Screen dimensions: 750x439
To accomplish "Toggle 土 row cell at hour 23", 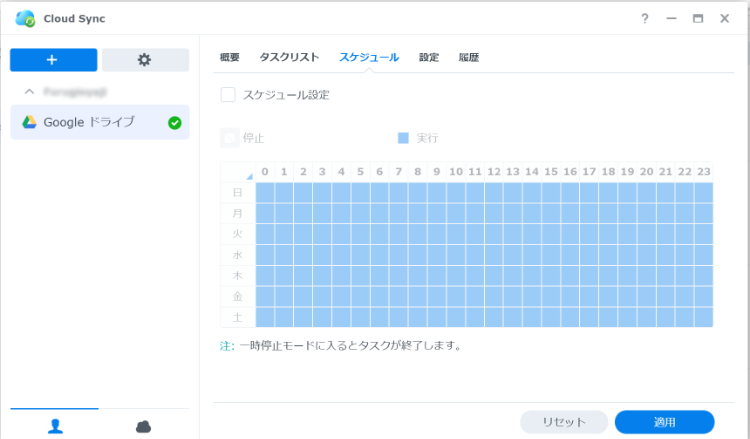I will [x=704, y=317].
